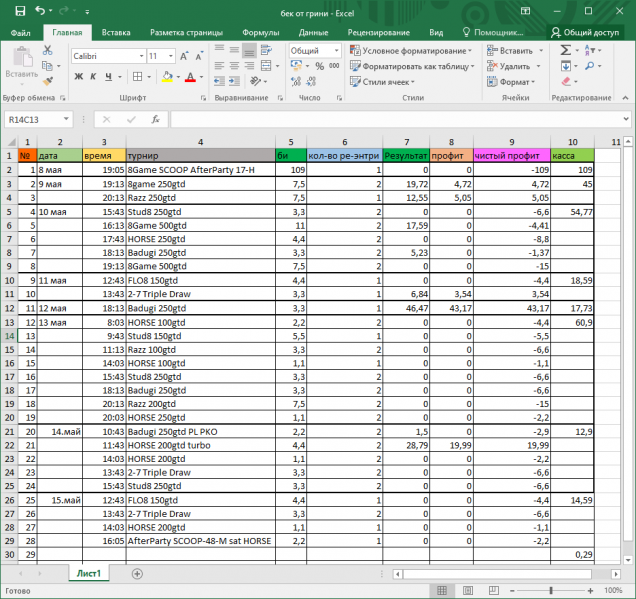Align text left icon

tap(219, 66)
